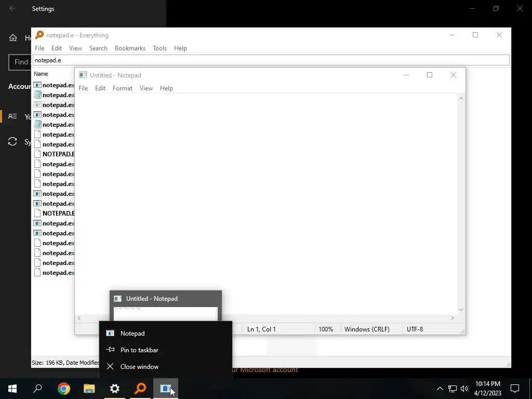Open the Tools menu in Everything

159,48
